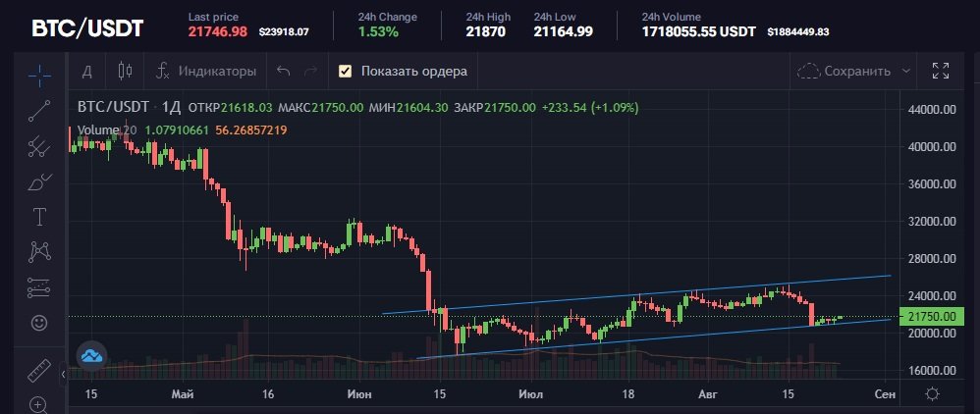Click the Июл date axis label
Viewport: 980px width, 414px height.
coord(531,394)
